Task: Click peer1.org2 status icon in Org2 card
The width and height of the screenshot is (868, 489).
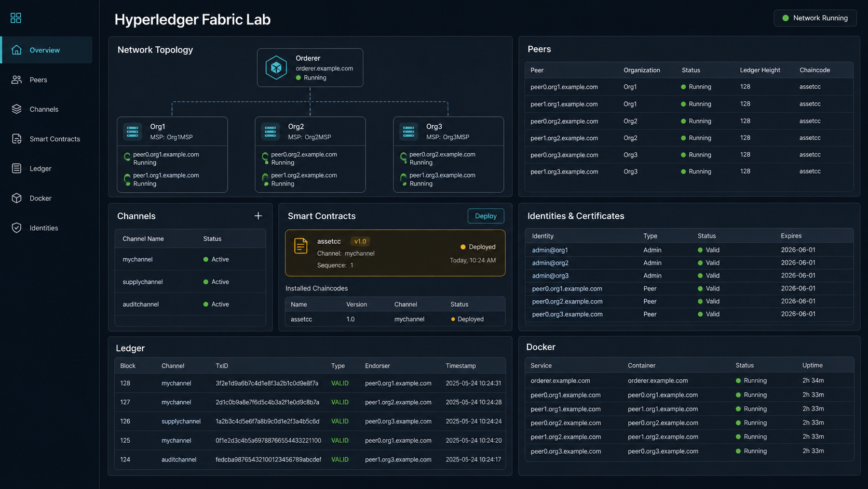Action: (x=265, y=179)
